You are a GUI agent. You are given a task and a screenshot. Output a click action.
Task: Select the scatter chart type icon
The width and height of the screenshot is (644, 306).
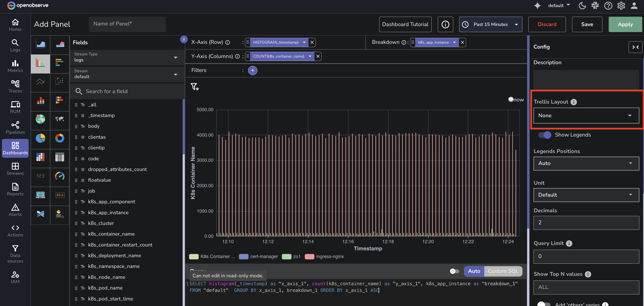[60, 81]
